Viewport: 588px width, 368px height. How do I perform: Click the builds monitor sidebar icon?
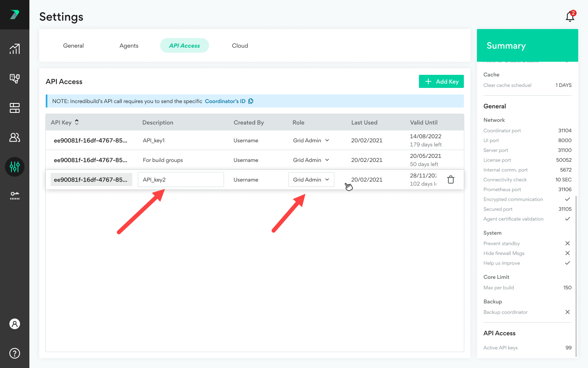click(15, 79)
